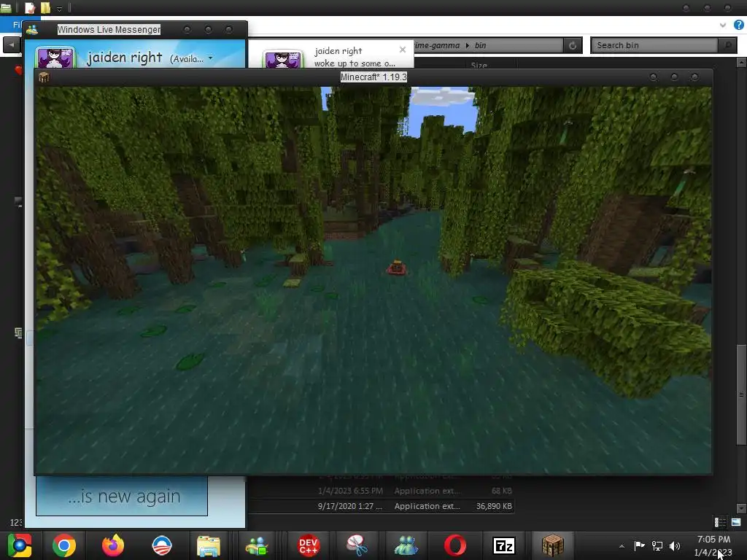This screenshot has height=560, width=747.
Task: Open the Obama logo taskbar app
Action: point(161,545)
